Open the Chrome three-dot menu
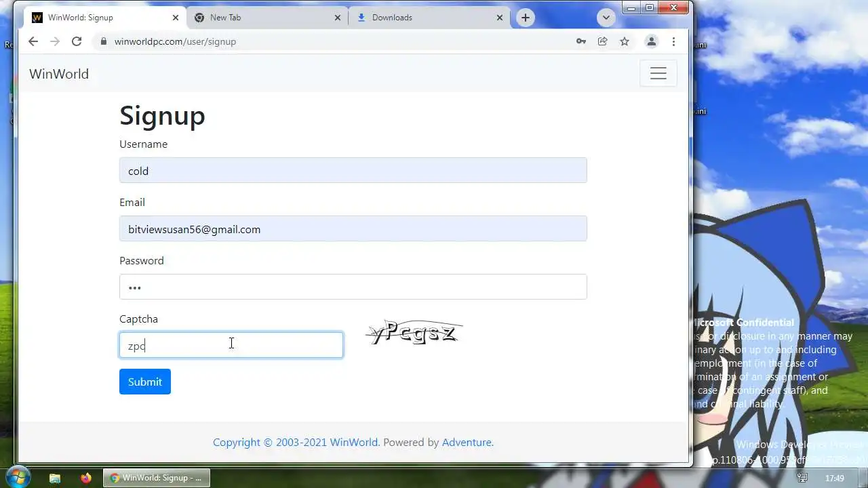Viewport: 868px width, 488px height. (x=673, y=41)
